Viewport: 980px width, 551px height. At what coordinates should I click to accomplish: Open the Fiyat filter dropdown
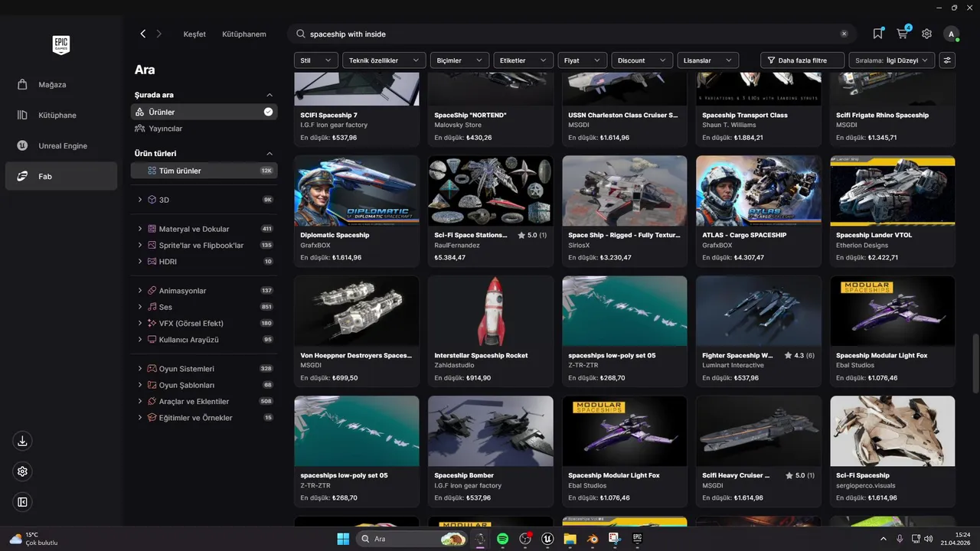click(x=583, y=60)
